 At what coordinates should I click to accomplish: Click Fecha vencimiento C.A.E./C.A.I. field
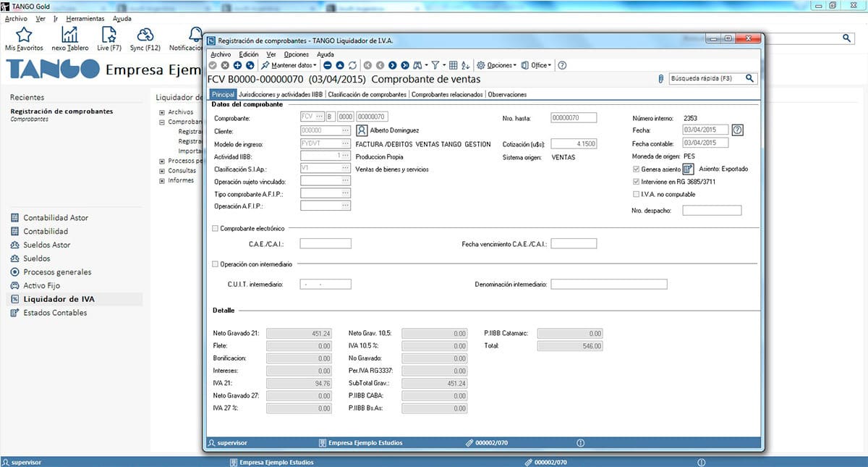[574, 244]
